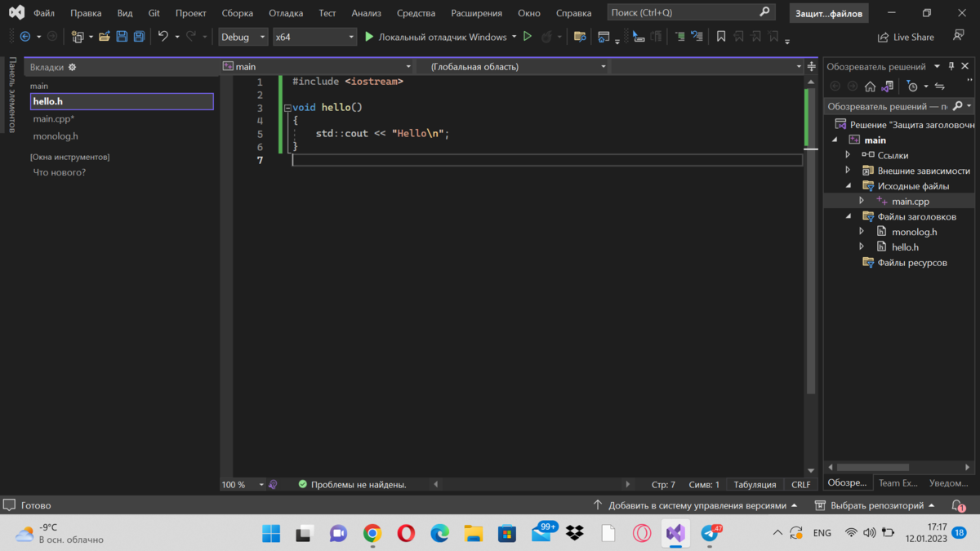This screenshot has height=551, width=980.
Task: Open the main project scope dropdown above the editor
Action: tap(318, 67)
